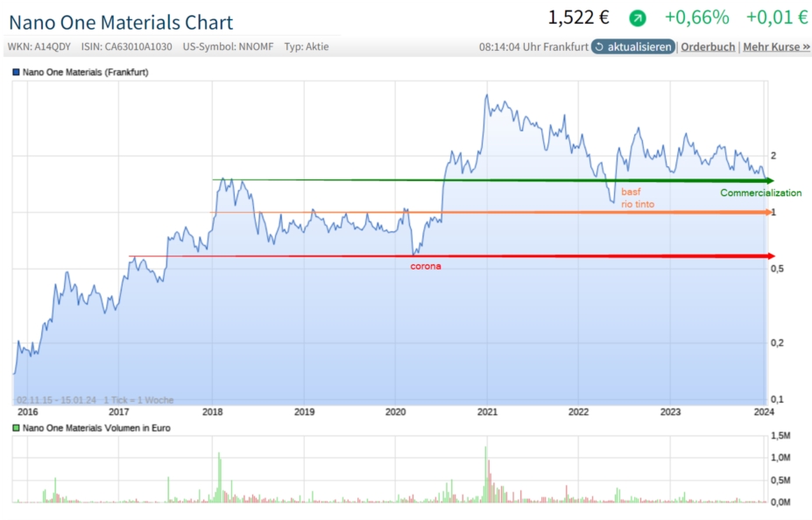Screen dimensions: 812x520
Task: Click the 2018 year marker on the x-axis
Action: click(x=212, y=411)
